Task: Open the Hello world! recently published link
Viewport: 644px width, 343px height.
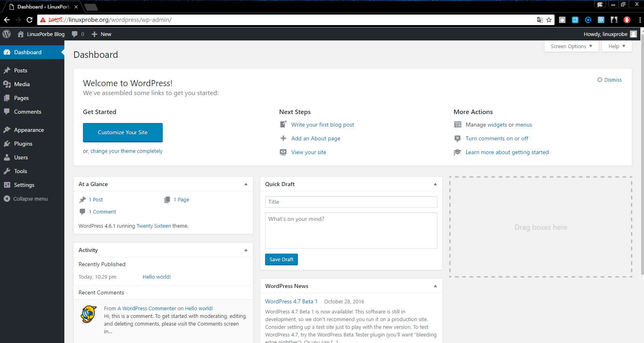Action: (x=157, y=277)
